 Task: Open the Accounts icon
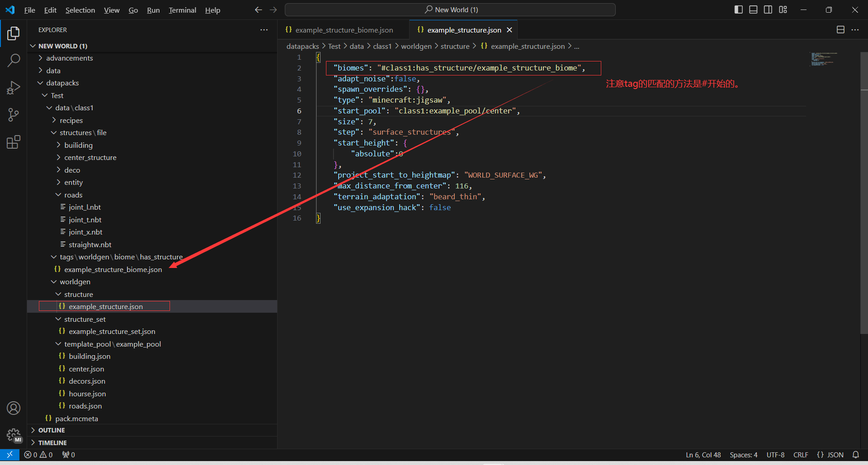pyautogui.click(x=14, y=408)
